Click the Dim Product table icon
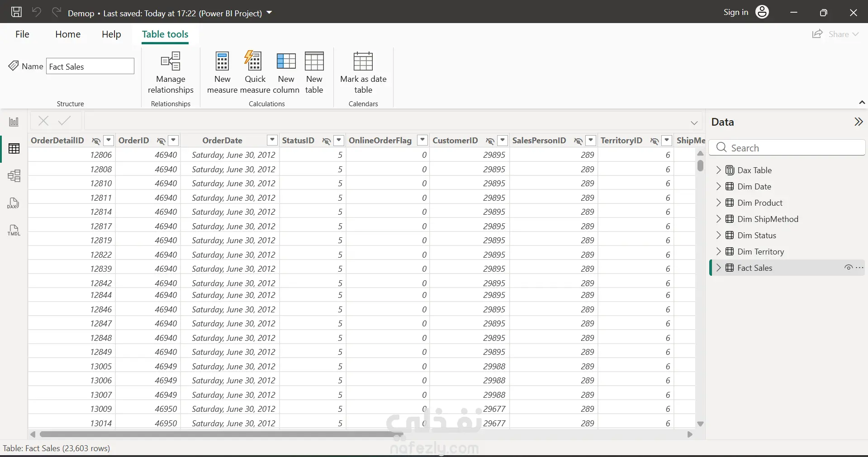Image resolution: width=868 pixels, height=457 pixels. (730, 203)
